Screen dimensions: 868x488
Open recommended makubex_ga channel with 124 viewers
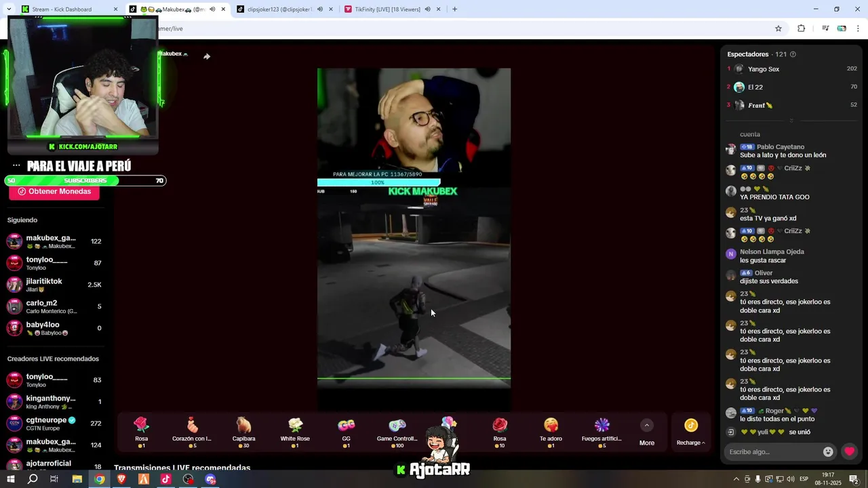(54, 445)
